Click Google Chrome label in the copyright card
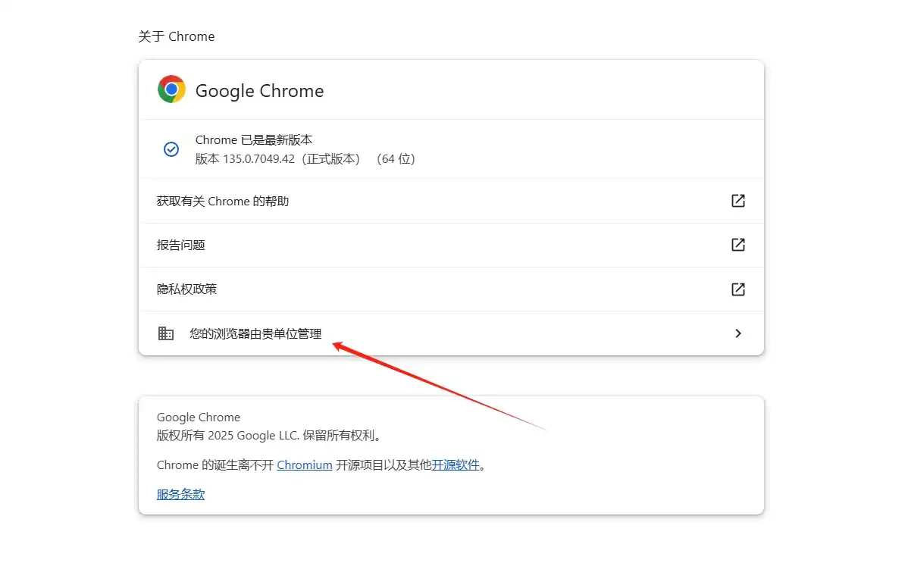905x588 pixels. pos(199,418)
